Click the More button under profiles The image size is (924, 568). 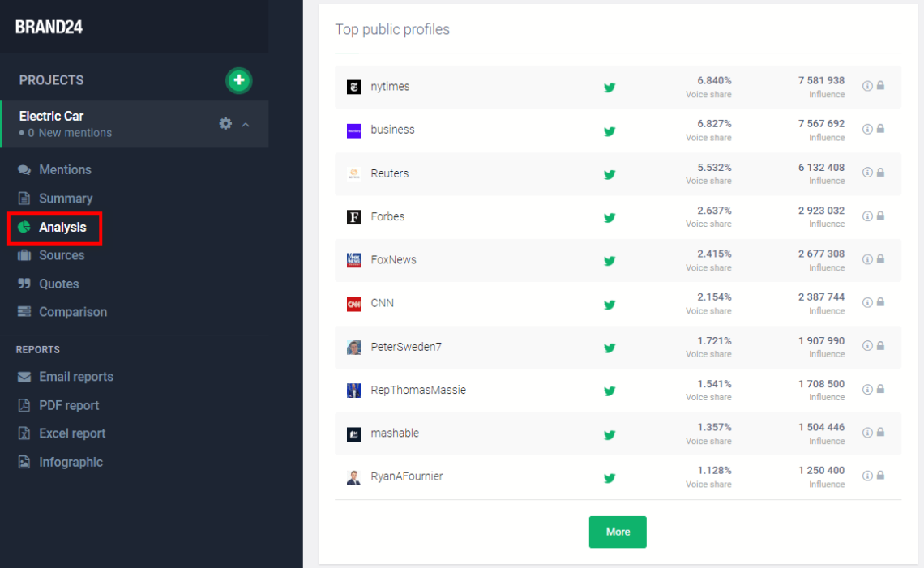click(618, 532)
